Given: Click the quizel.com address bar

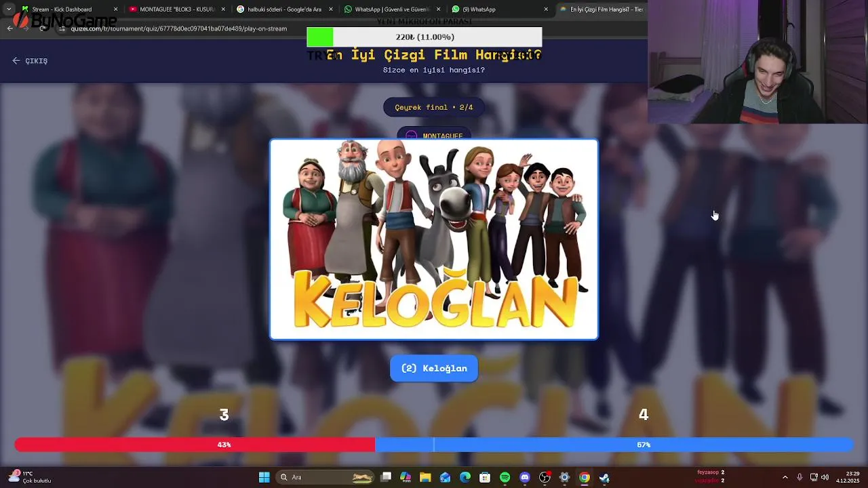Looking at the screenshot, I should [x=180, y=28].
